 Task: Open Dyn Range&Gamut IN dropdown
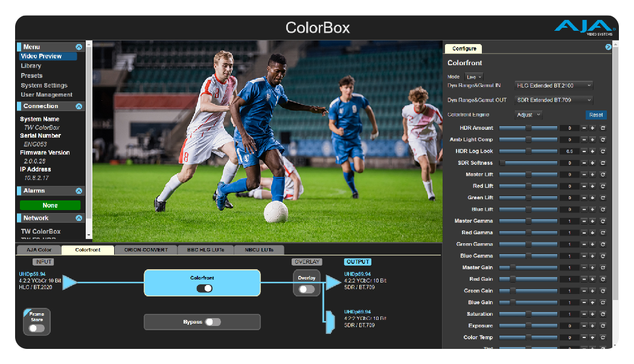pos(554,86)
